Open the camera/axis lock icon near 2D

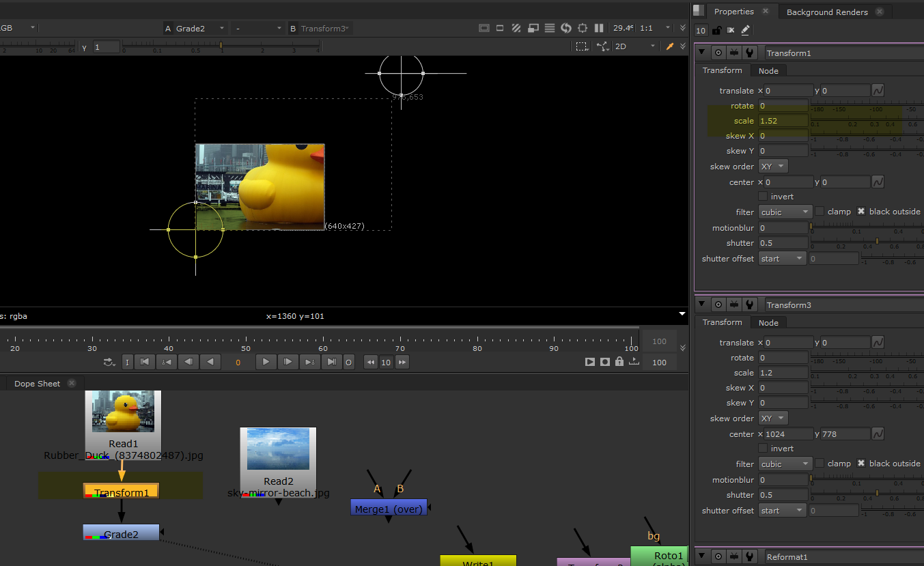[602, 46]
